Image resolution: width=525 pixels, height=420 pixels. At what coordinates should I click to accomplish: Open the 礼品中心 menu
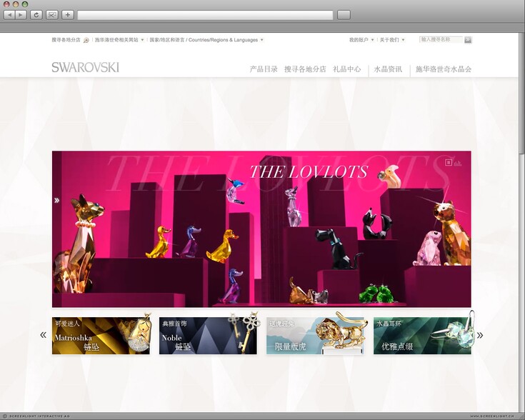347,69
